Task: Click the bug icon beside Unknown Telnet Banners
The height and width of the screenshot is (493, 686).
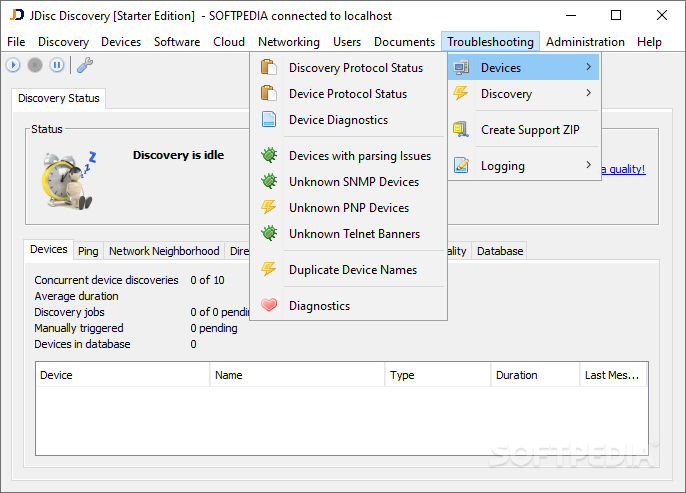Action: point(269,233)
